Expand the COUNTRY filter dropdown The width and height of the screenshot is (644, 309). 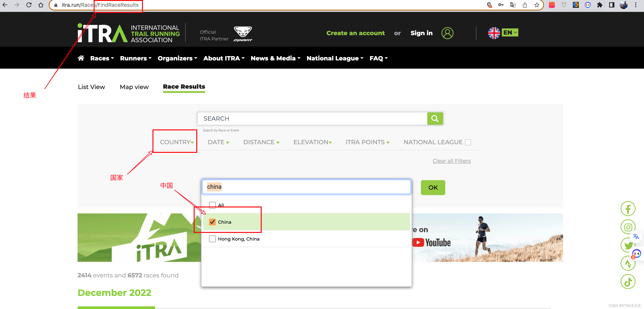pyautogui.click(x=177, y=142)
